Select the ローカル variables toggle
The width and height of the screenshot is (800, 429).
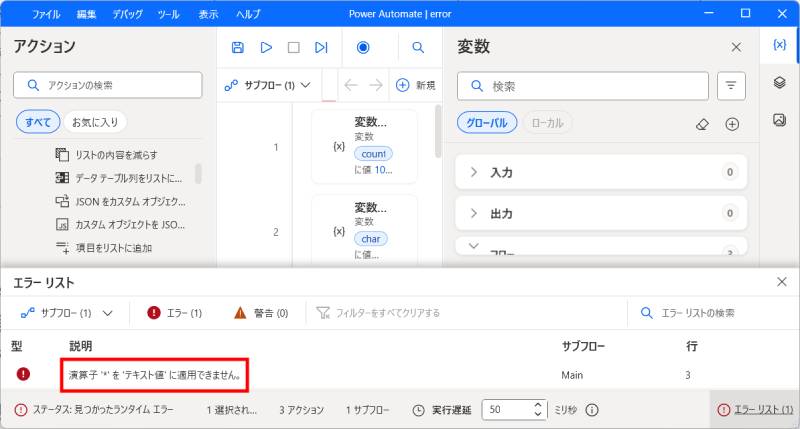[x=547, y=123]
